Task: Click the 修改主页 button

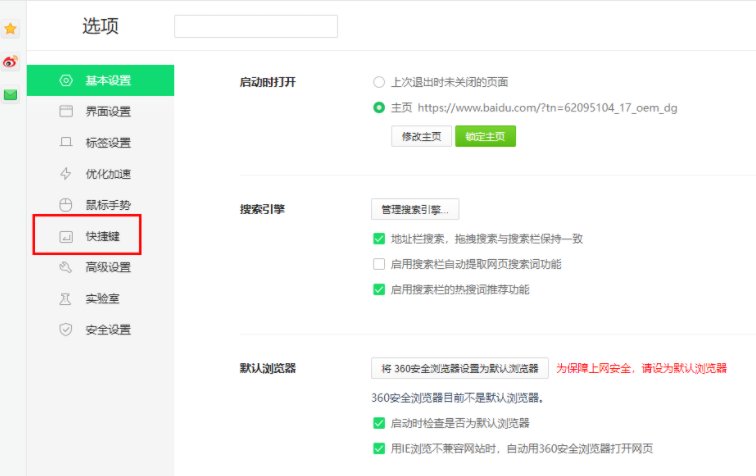Action: tap(421, 136)
